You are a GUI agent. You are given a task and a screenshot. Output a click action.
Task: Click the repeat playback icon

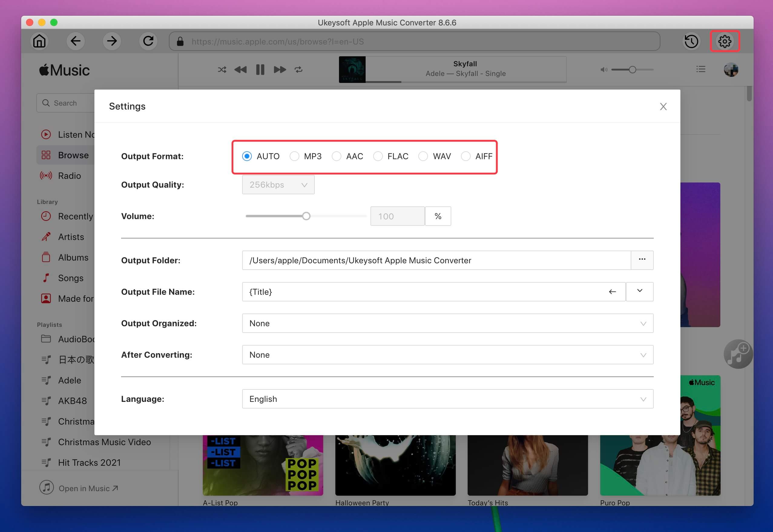[299, 69]
